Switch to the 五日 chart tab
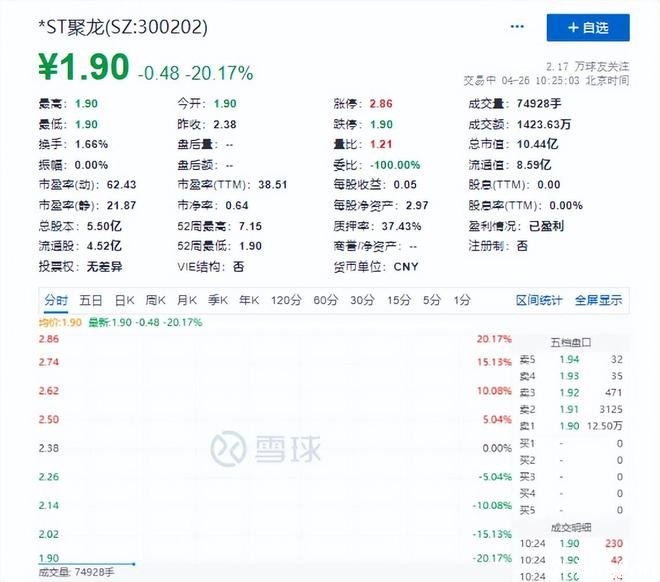 (x=90, y=300)
